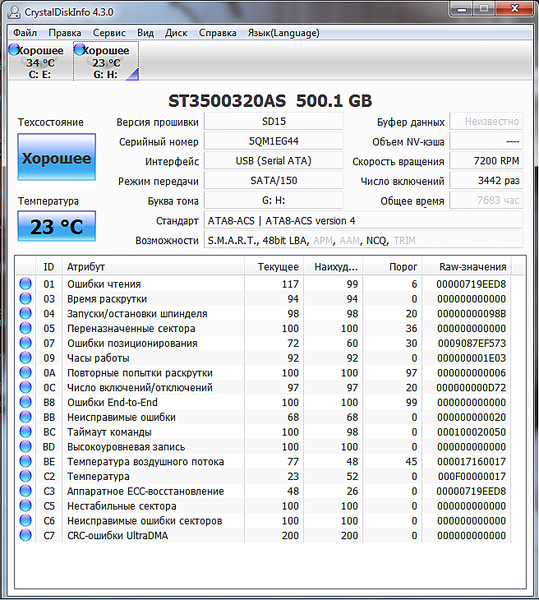Click the power-on count field 3442 раз
Image resolution: width=539 pixels, height=600 pixels.
click(x=486, y=181)
